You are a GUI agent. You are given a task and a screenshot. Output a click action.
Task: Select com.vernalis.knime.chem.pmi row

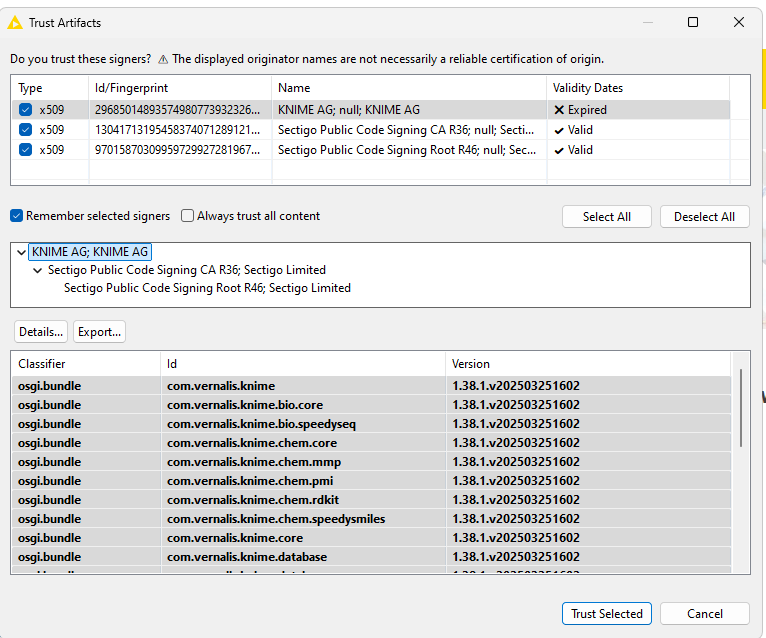(x=371, y=481)
